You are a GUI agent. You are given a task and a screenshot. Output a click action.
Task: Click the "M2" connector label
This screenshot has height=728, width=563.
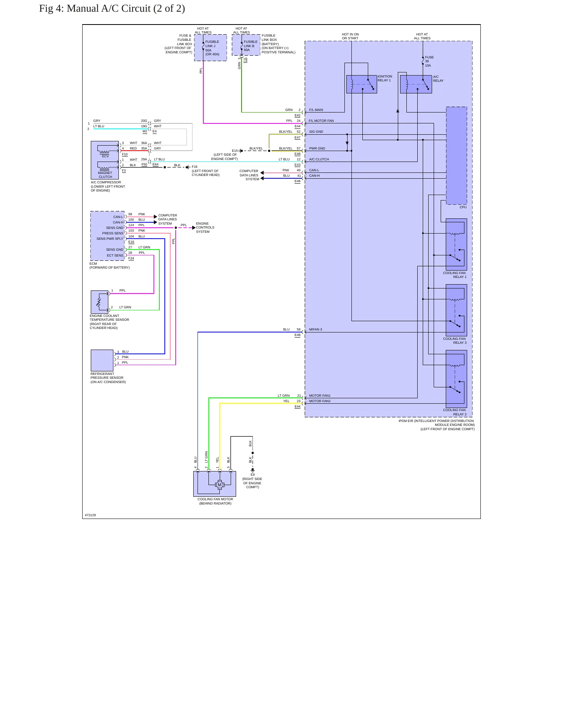point(145,131)
